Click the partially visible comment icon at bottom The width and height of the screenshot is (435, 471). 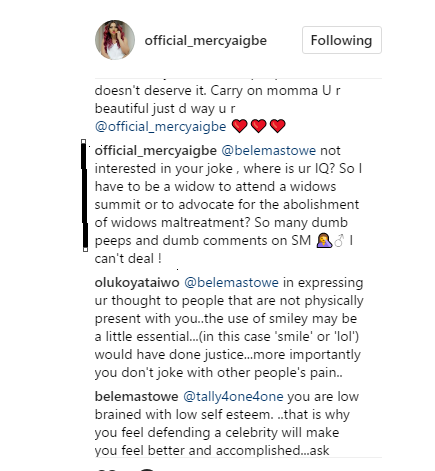click(147, 469)
